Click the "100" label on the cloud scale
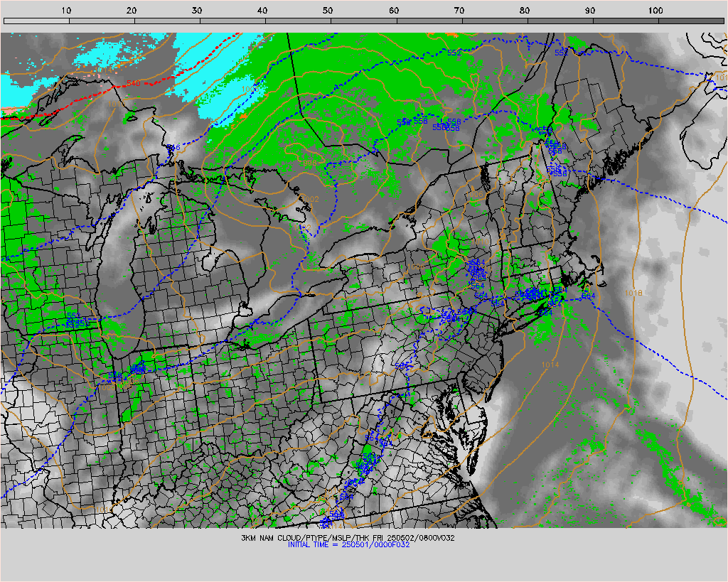 point(655,10)
